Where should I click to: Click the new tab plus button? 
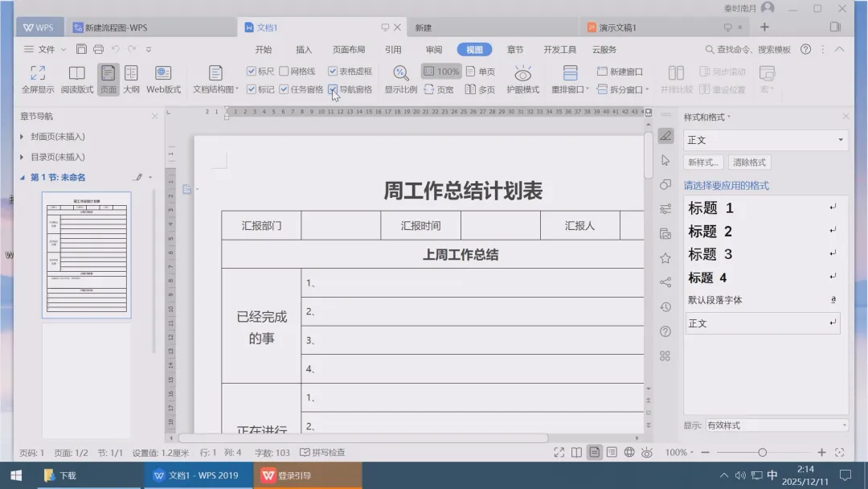pos(764,27)
